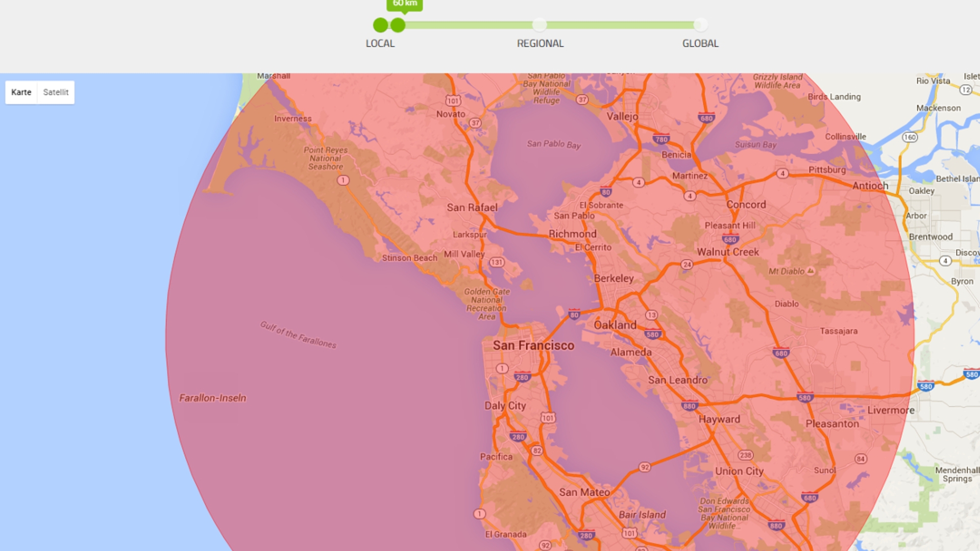Click Union City map label
The width and height of the screenshot is (980, 551).
[739, 471]
